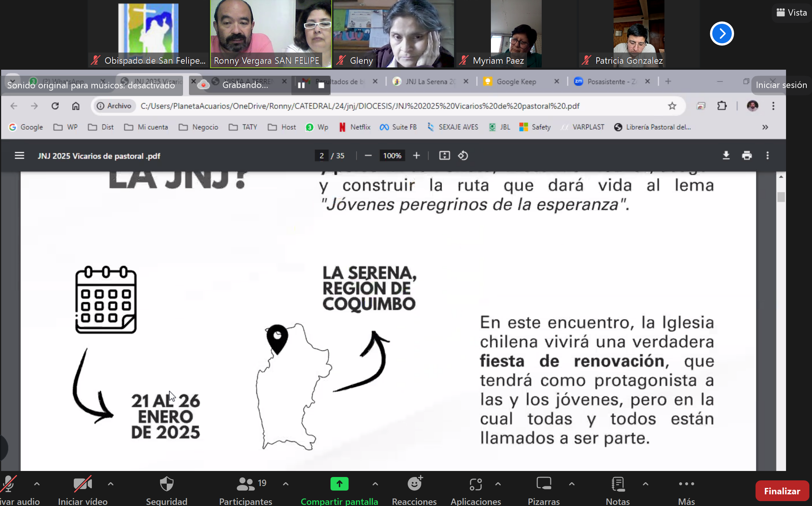Click Iniciar sesión button
This screenshot has height=506, width=812.
point(782,85)
